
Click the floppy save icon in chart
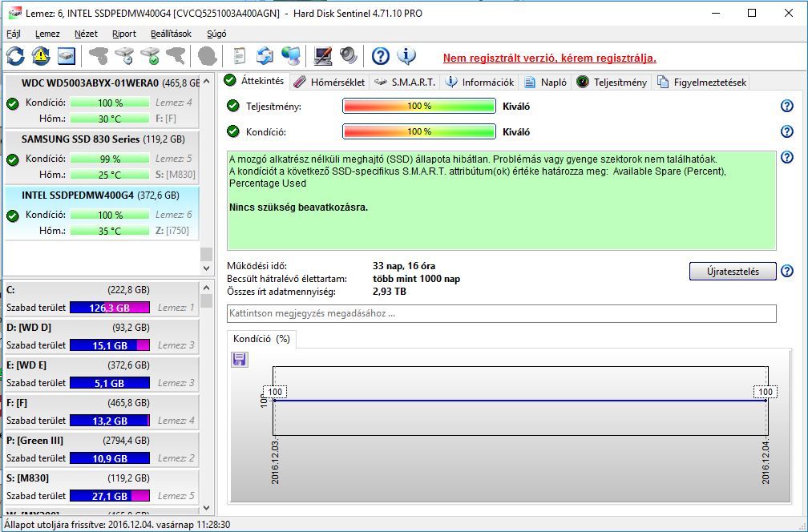click(x=239, y=360)
